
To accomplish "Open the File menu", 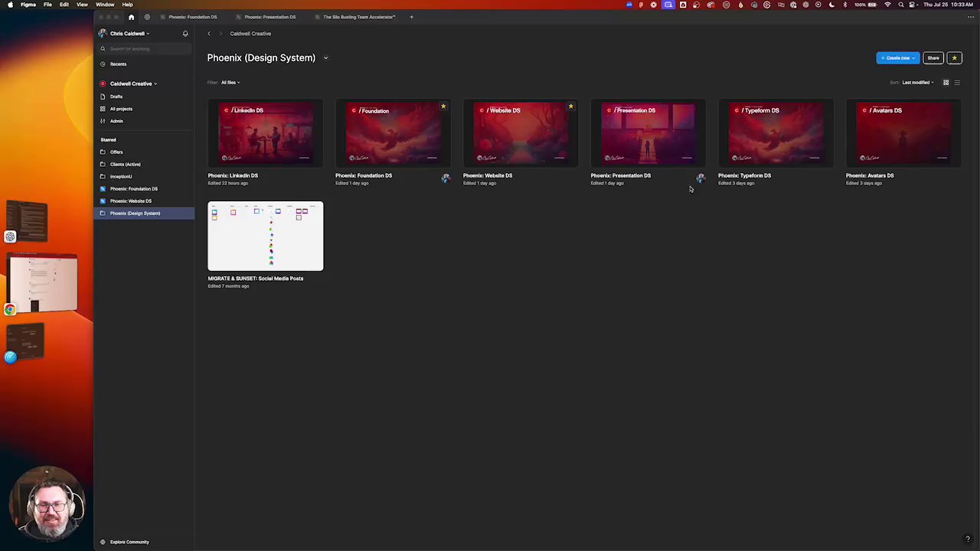I will (47, 5).
